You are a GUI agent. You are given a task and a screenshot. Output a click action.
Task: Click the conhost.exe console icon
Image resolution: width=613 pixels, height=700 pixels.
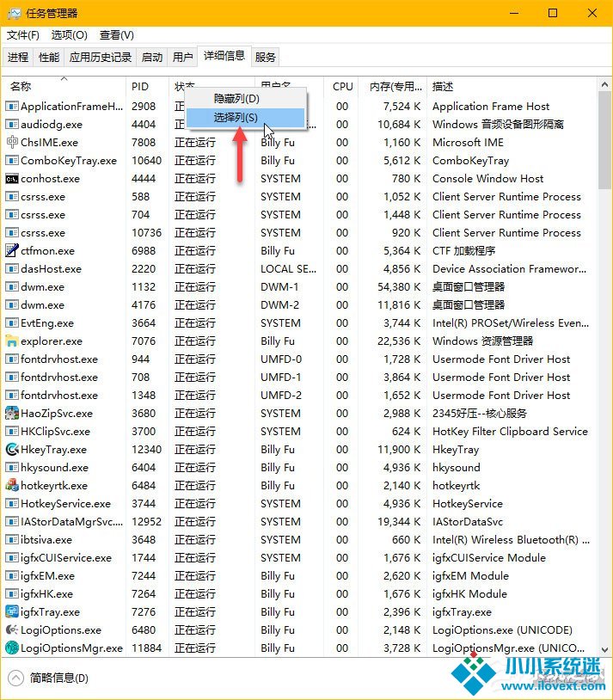(x=12, y=179)
